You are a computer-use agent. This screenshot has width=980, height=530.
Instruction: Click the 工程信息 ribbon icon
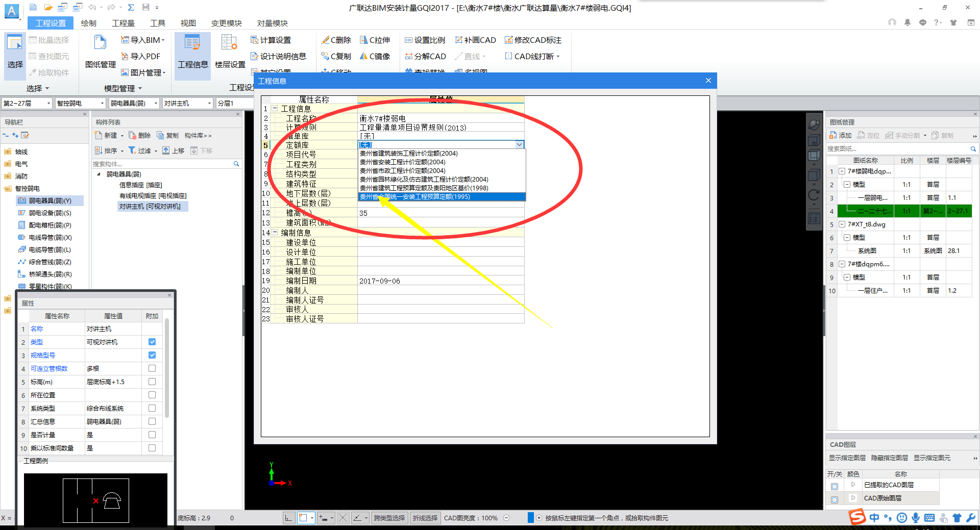(192, 52)
